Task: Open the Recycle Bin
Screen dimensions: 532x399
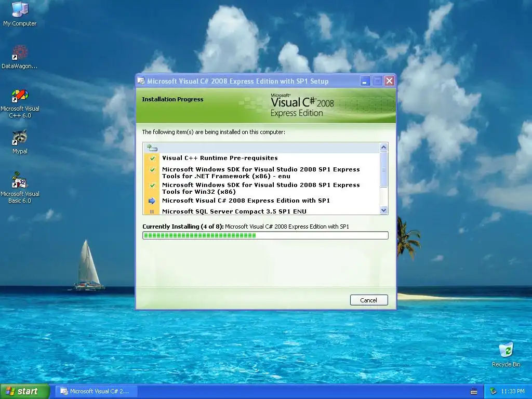Action: tap(506, 354)
